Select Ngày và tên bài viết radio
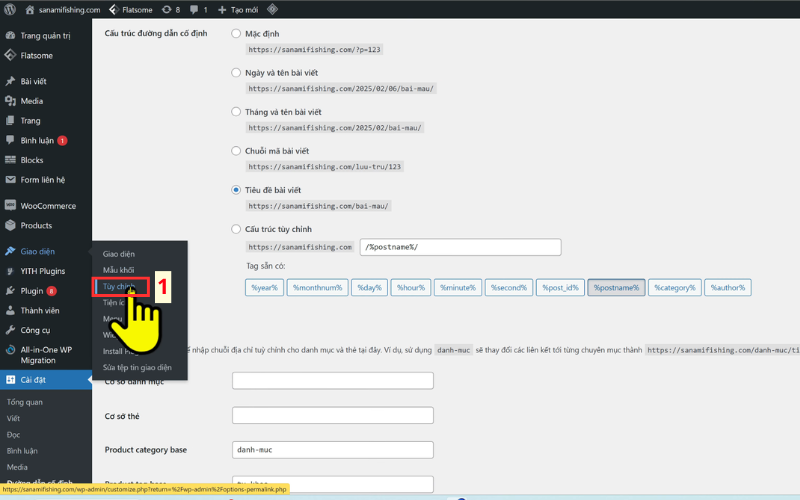Screen dimensions: 800x500 click(236, 72)
